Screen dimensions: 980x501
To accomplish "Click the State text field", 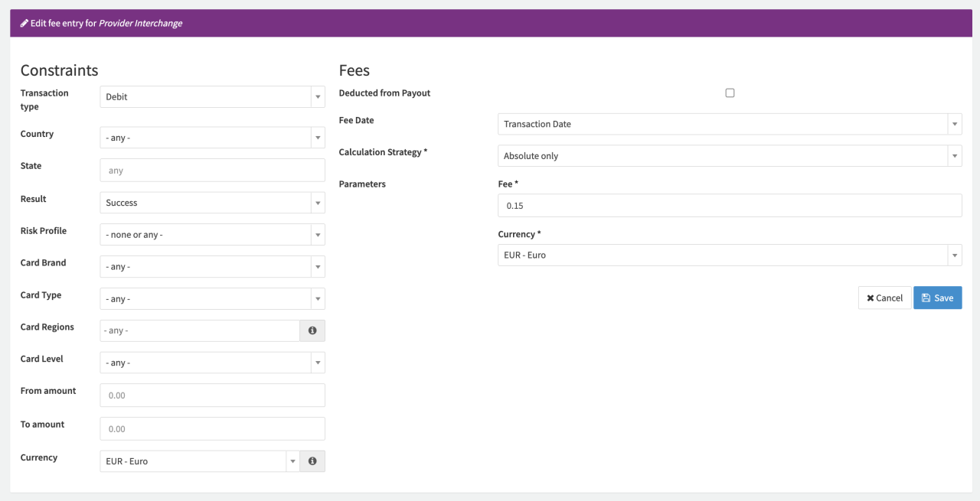I will tap(212, 171).
